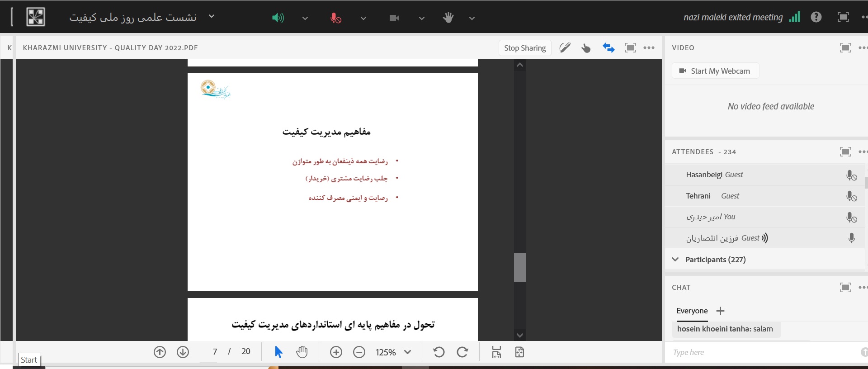Open the 125% zoom level dropdown
The height and width of the screenshot is (369, 868).
pos(407,352)
